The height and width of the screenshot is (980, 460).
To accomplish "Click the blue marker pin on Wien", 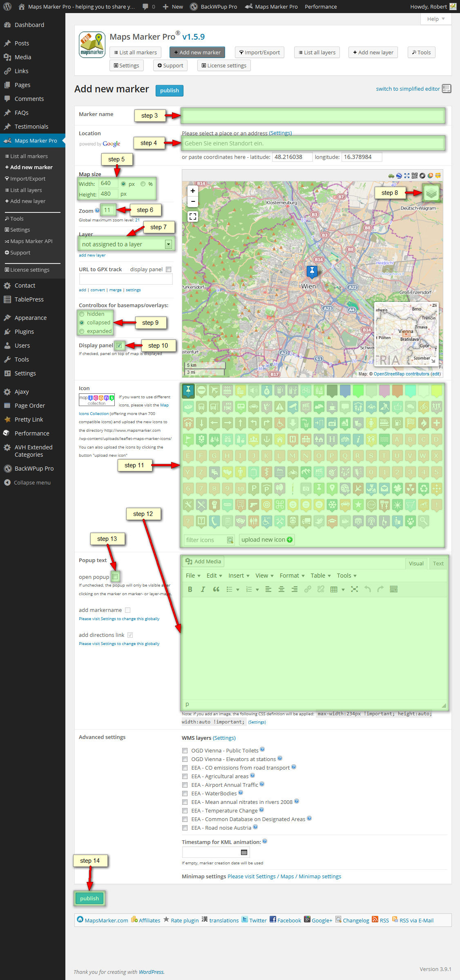I will click(x=312, y=271).
